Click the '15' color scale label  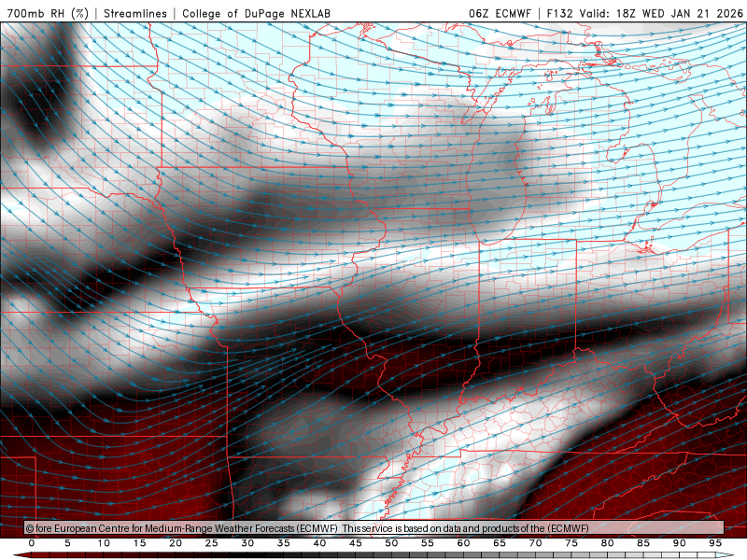pyautogui.click(x=139, y=543)
